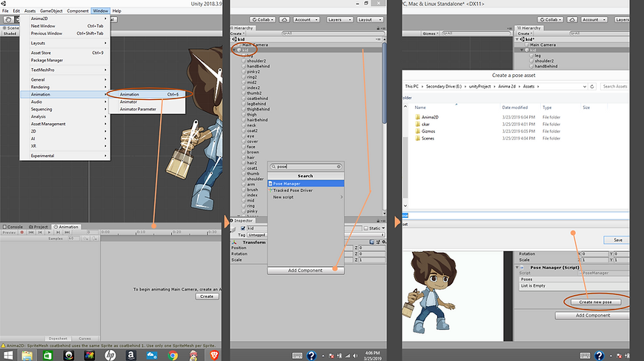Select Tracked Pose Driver from results
Image resolution: width=644 pixels, height=361 pixels.
click(306, 191)
